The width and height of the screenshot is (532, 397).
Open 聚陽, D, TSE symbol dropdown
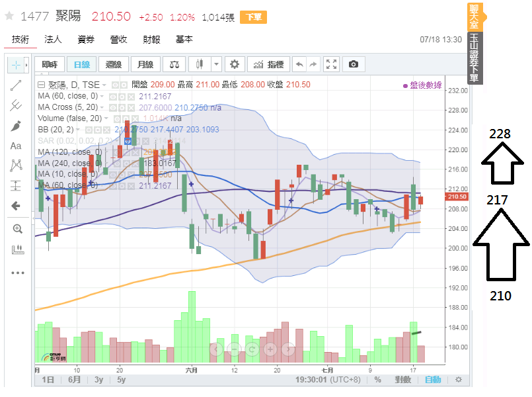104,85
